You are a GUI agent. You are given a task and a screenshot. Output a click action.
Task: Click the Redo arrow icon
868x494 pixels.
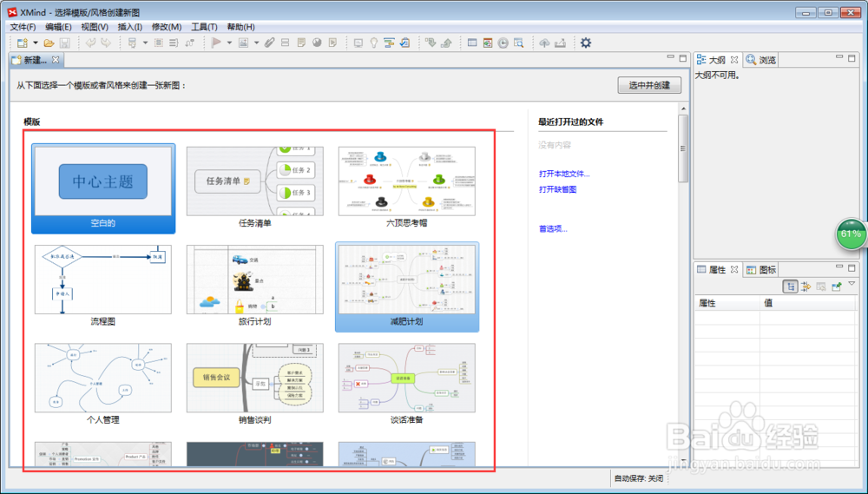pyautogui.click(x=106, y=43)
